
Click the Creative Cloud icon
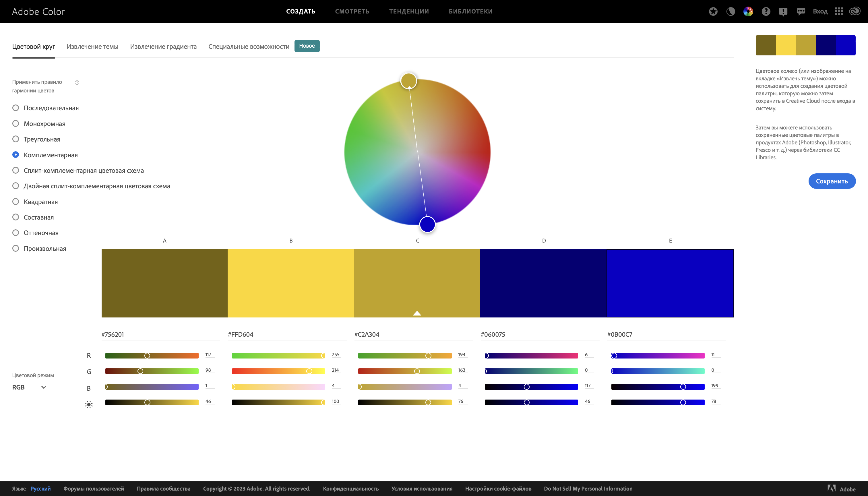point(855,11)
